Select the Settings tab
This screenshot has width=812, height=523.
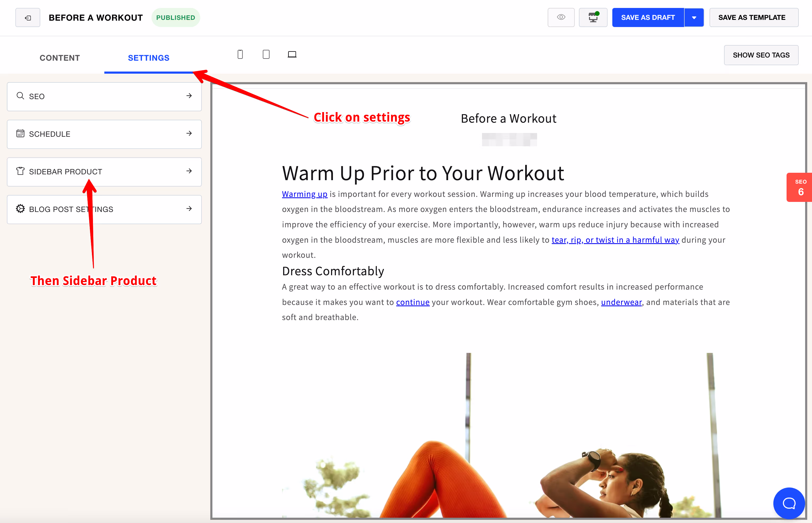click(149, 58)
